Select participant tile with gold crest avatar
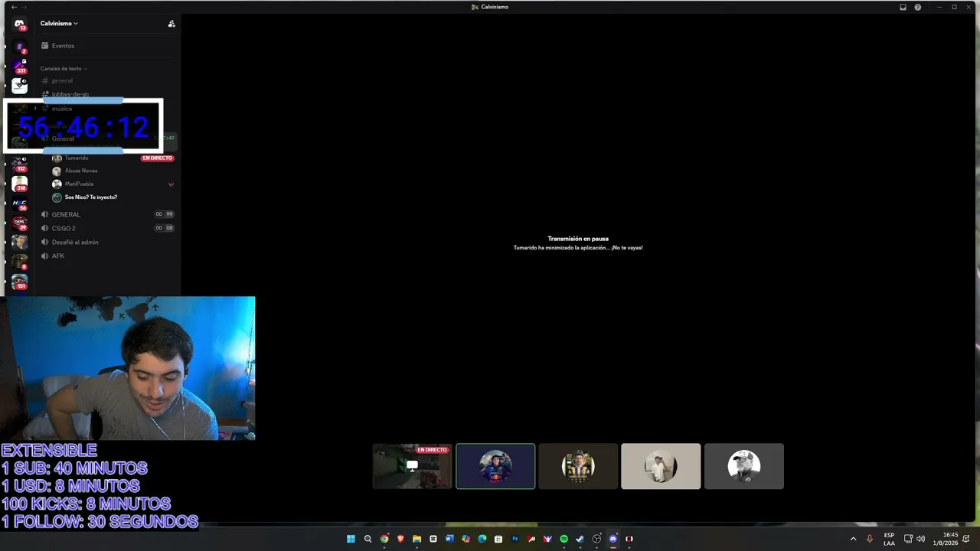 pos(578,466)
